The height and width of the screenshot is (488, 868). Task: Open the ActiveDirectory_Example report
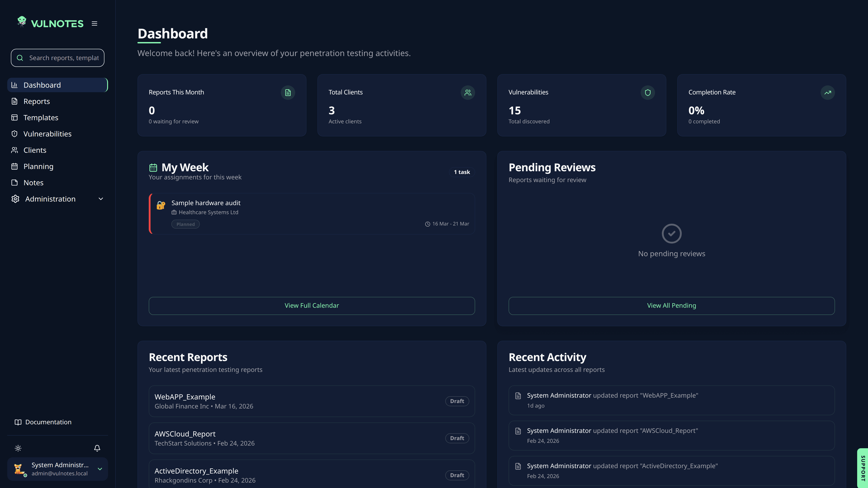tap(312, 474)
